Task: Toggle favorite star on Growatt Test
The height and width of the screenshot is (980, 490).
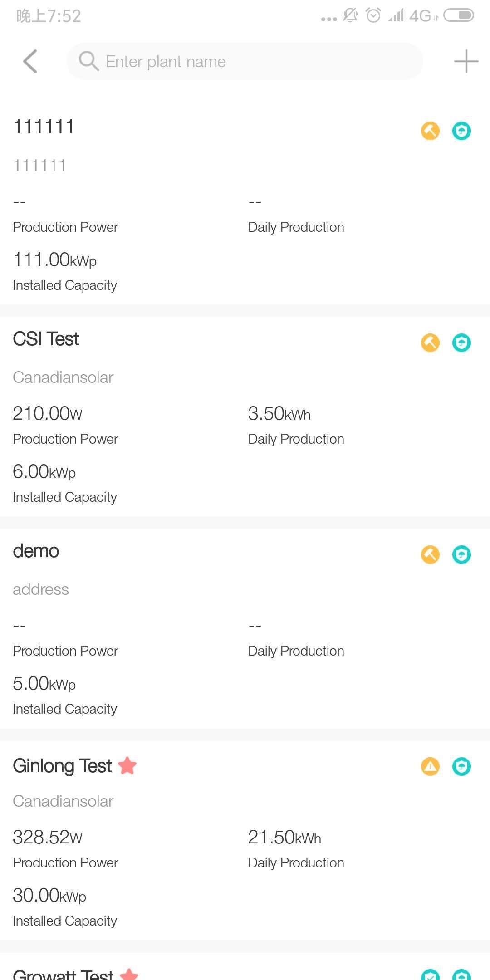Action: 129,974
